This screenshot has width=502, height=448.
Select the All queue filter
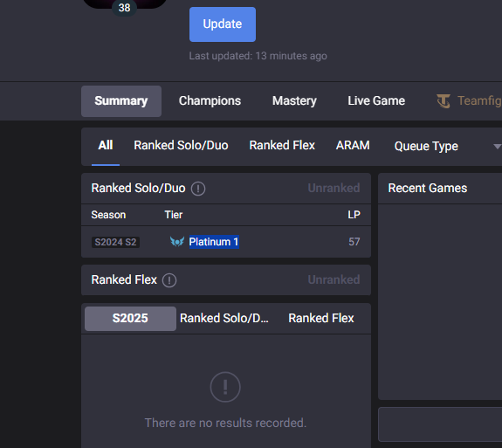[x=106, y=146]
